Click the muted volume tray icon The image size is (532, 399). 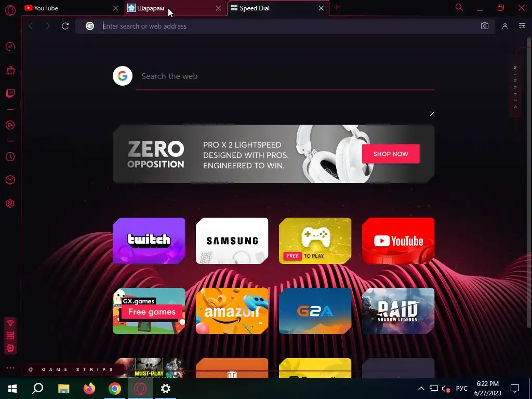pyautogui.click(x=446, y=389)
